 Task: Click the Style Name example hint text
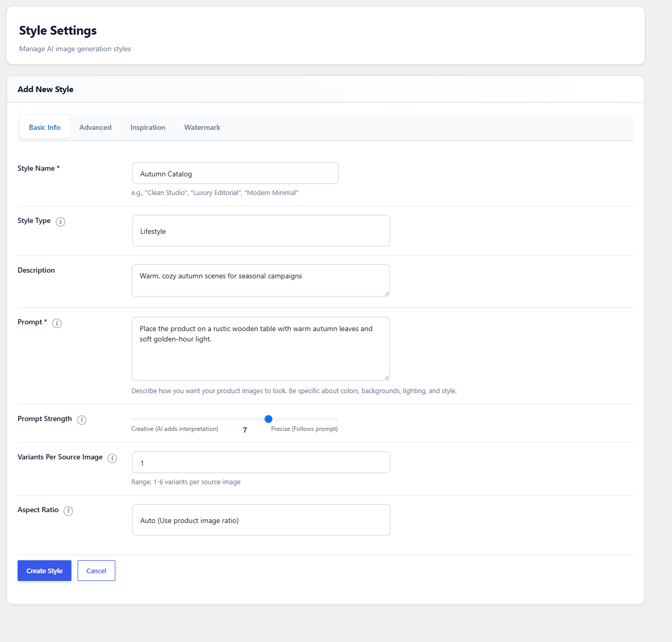pos(215,193)
